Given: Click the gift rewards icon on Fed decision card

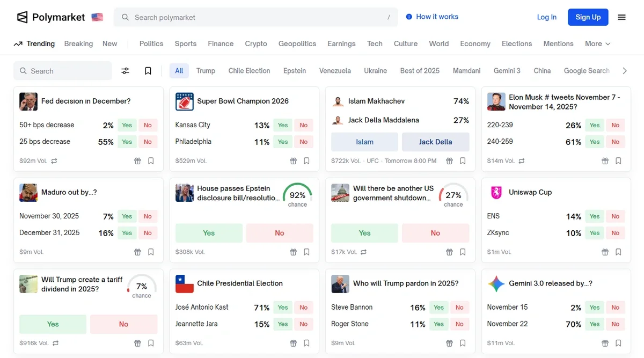Looking at the screenshot, I should pyautogui.click(x=137, y=160).
